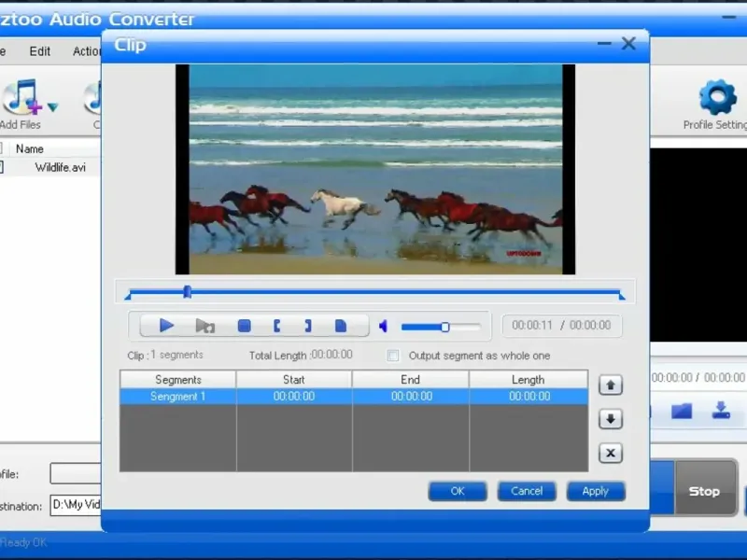Viewport: 747px width, 560px height.
Task: Toggle the Wildlife.avi checkbox
Action: pyautogui.click(x=2, y=167)
